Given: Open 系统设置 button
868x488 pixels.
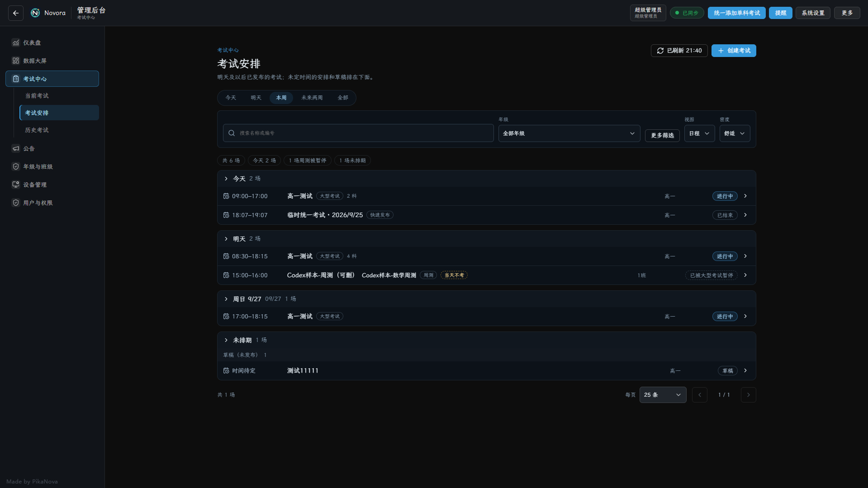Looking at the screenshot, I should pyautogui.click(x=813, y=13).
